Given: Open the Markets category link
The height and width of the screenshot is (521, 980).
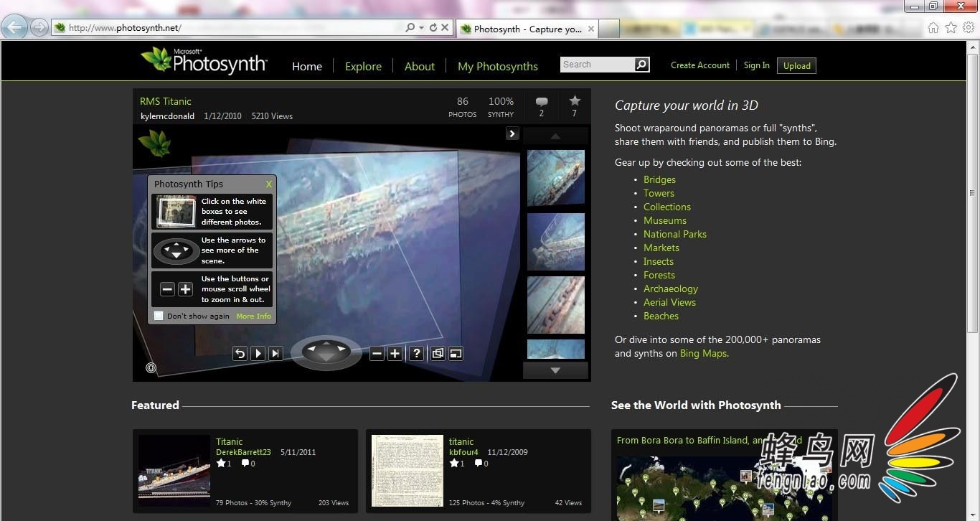Looking at the screenshot, I should point(661,248).
